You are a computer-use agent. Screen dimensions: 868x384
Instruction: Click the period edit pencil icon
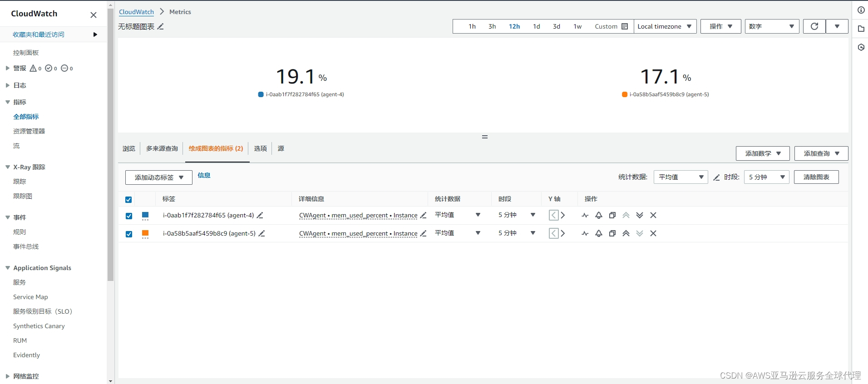tap(717, 177)
